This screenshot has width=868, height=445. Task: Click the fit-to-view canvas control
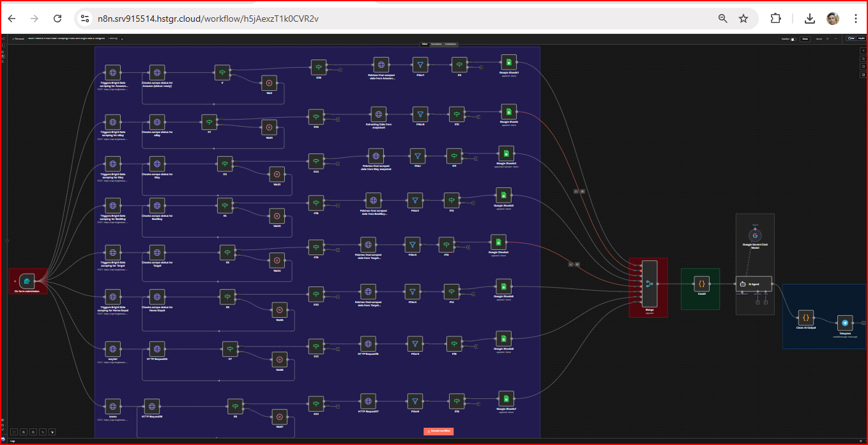coord(14,432)
